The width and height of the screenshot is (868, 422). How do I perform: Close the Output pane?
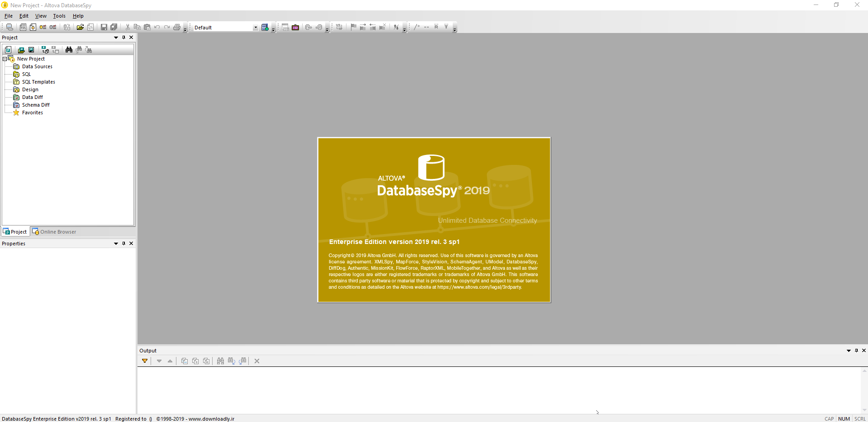pyautogui.click(x=864, y=351)
